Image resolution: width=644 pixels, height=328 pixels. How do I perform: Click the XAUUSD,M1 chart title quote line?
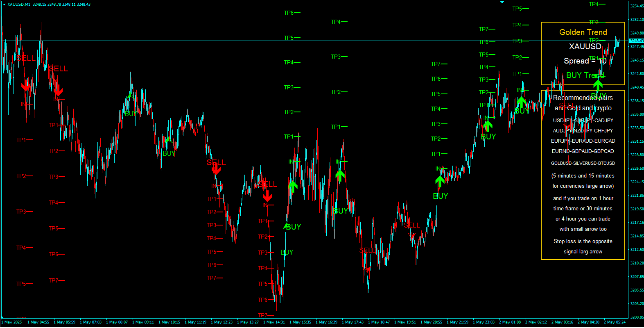[49, 5]
